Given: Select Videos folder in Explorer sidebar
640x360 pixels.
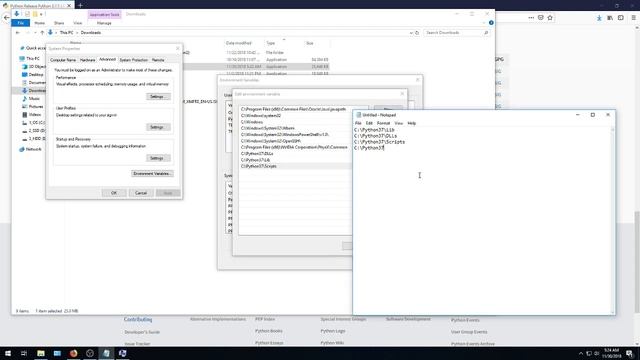Looking at the screenshot, I should 32,115.
